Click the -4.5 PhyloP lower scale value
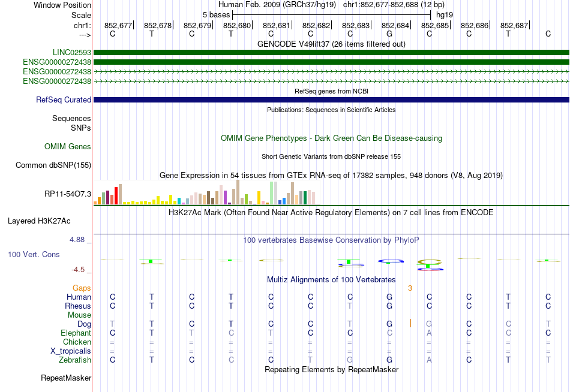Image resolution: width=570 pixels, height=392 pixels. [78, 270]
